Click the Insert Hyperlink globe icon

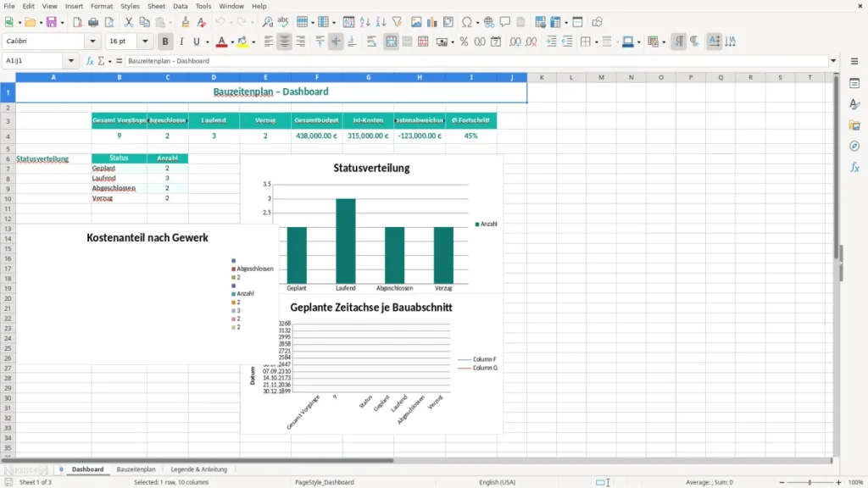pyautogui.click(x=489, y=22)
